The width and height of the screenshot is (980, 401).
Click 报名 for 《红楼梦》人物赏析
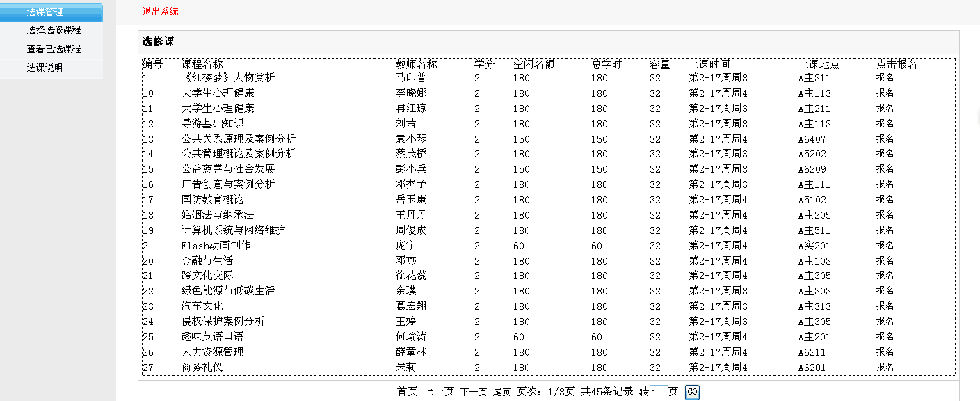(885, 77)
